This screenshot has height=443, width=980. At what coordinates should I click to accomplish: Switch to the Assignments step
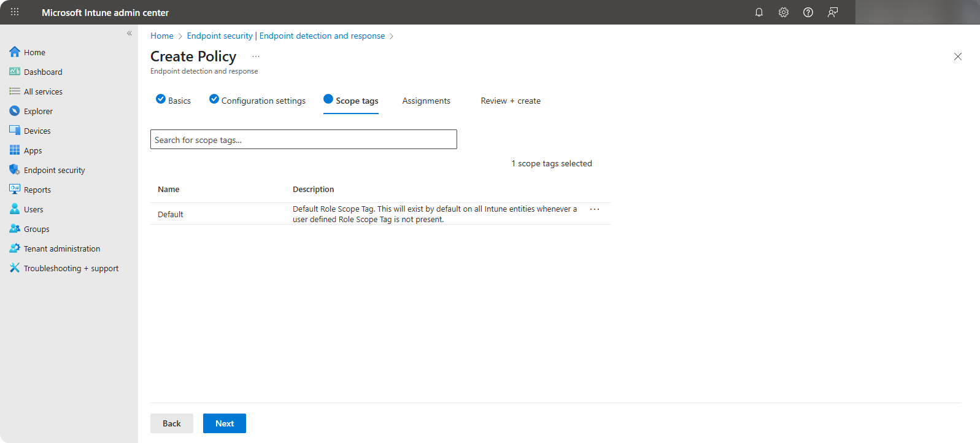(x=426, y=101)
